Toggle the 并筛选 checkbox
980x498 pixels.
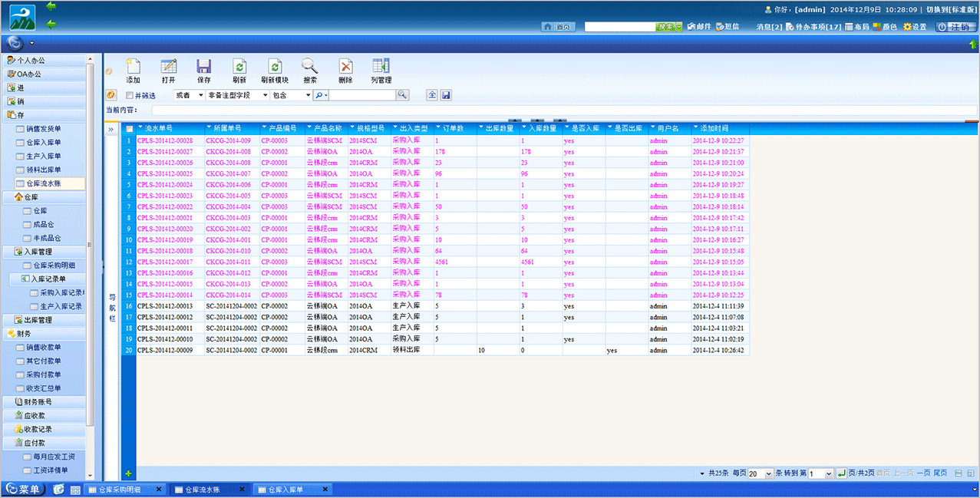click(x=130, y=96)
